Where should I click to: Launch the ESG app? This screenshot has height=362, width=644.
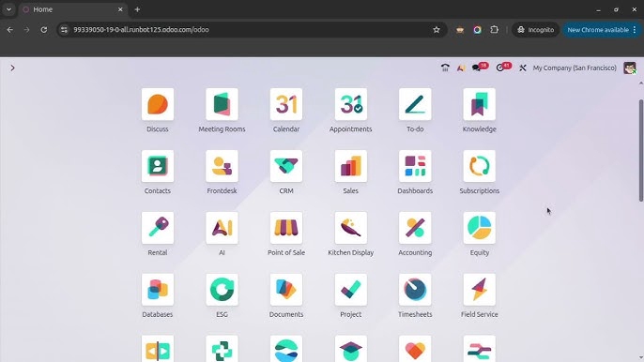tap(222, 290)
